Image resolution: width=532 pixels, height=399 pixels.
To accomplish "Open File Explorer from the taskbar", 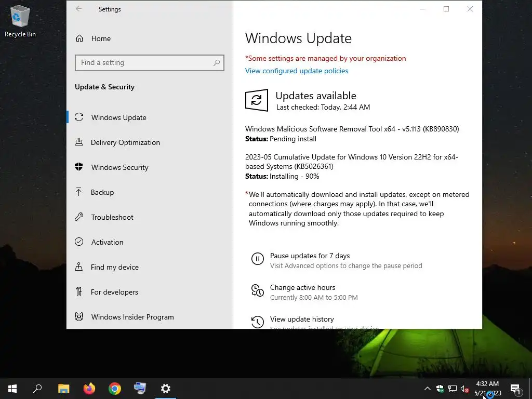I will point(63,389).
